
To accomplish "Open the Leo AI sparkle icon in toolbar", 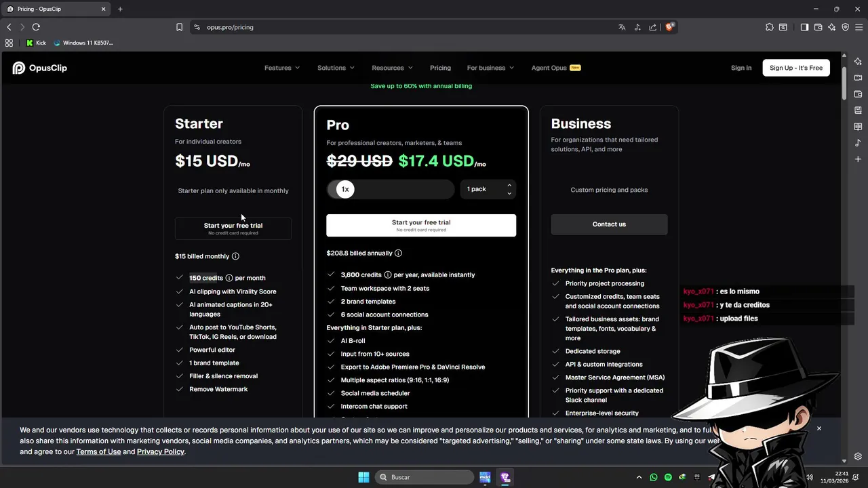I will 832,27.
